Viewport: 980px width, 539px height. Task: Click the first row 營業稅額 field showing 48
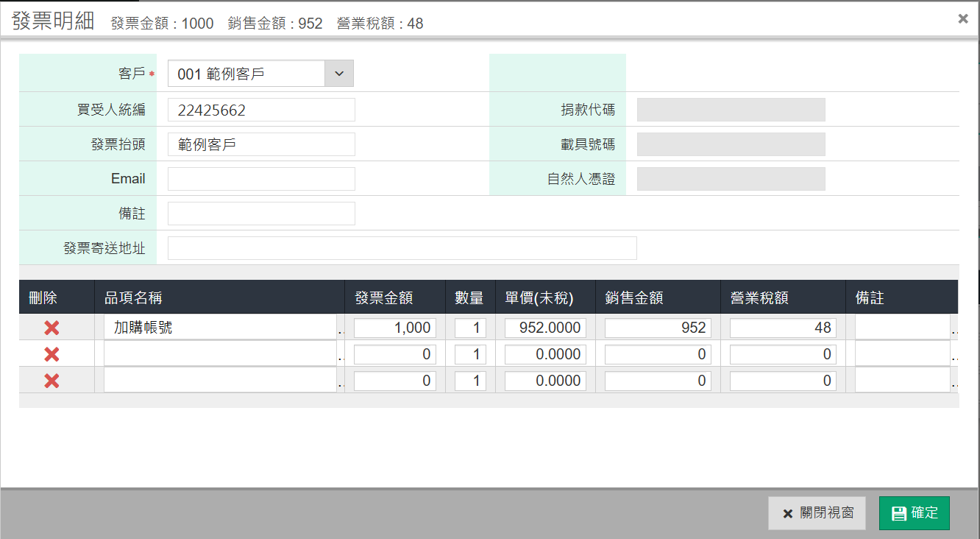[783, 328]
